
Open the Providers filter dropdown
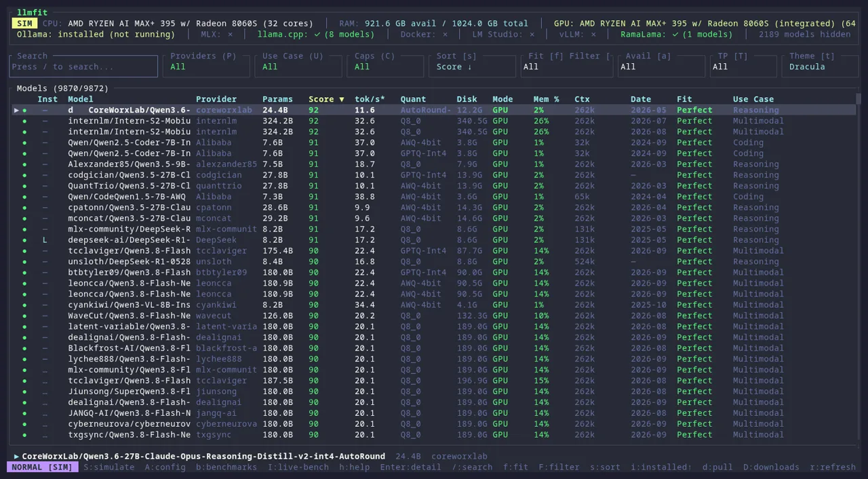[206, 66]
